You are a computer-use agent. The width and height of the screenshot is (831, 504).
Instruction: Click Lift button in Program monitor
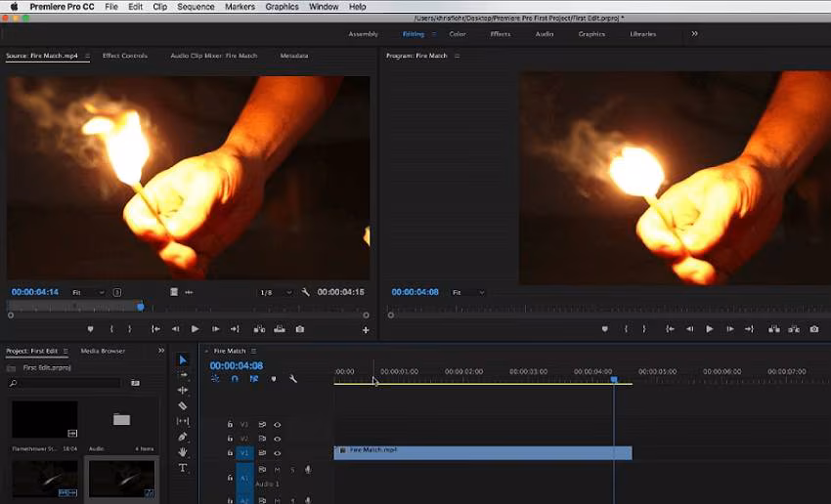(773, 329)
